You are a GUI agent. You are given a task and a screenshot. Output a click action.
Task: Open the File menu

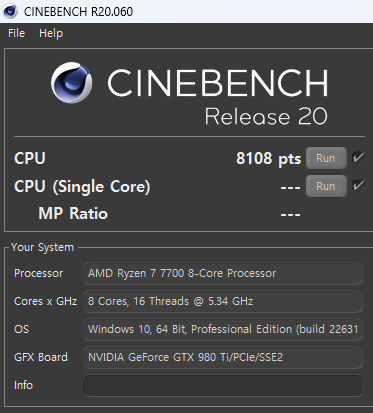click(x=16, y=33)
